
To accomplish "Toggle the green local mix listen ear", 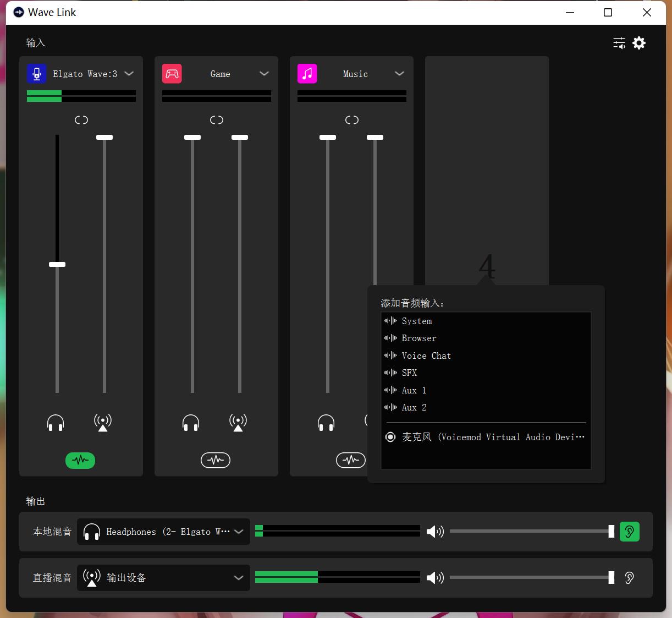I will 630,532.
